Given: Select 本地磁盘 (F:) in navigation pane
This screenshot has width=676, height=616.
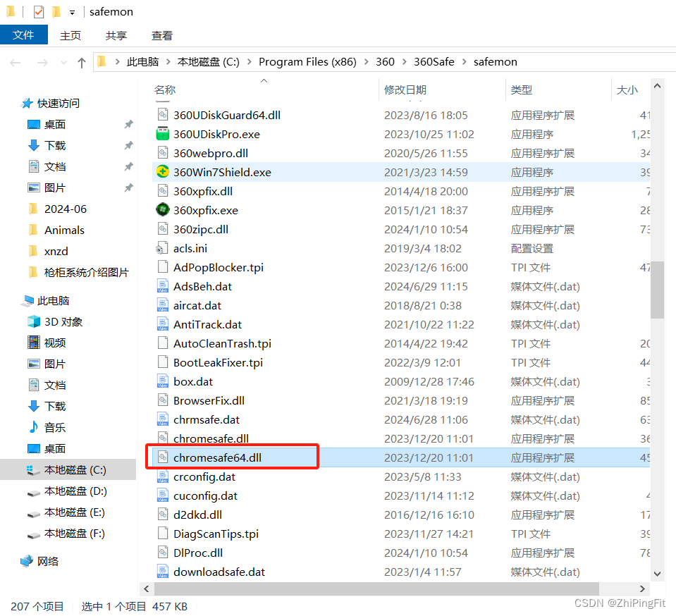Looking at the screenshot, I should (x=74, y=534).
